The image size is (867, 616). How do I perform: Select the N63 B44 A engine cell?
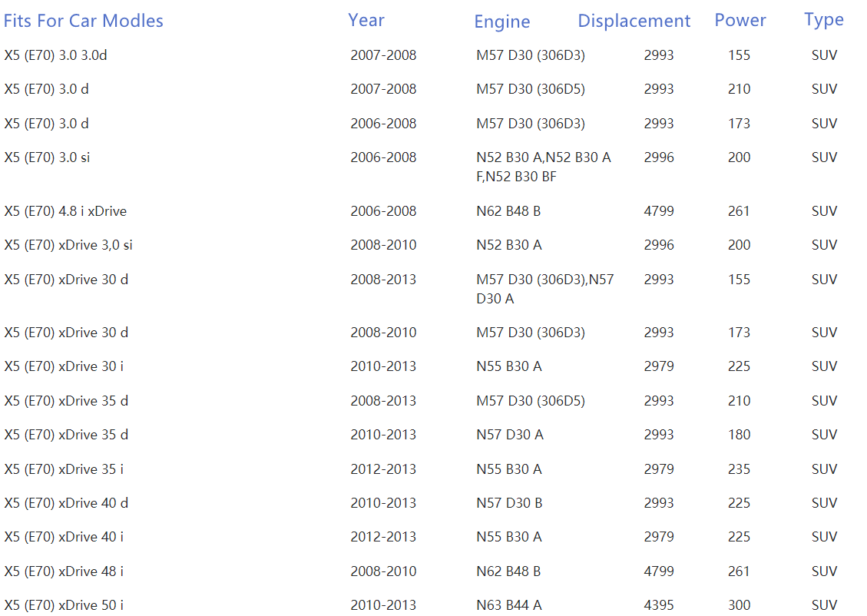pyautogui.click(x=508, y=605)
